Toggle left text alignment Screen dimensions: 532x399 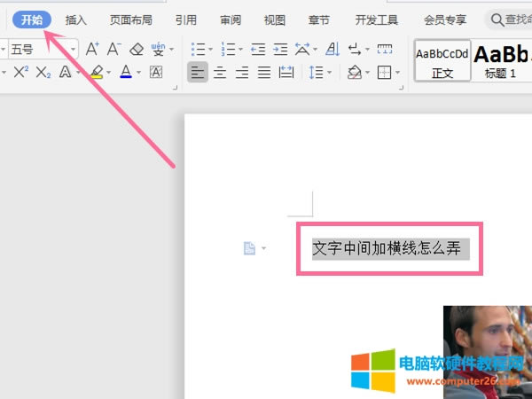tap(198, 72)
